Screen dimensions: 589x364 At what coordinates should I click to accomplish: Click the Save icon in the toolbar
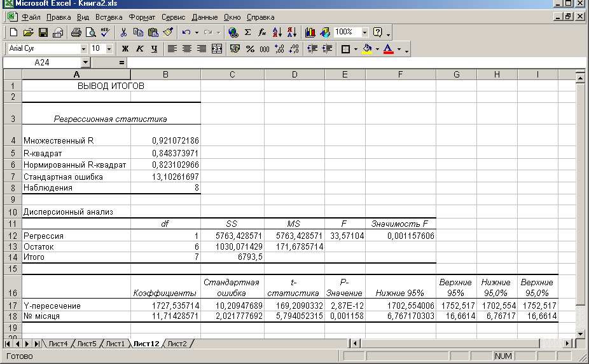(x=43, y=32)
